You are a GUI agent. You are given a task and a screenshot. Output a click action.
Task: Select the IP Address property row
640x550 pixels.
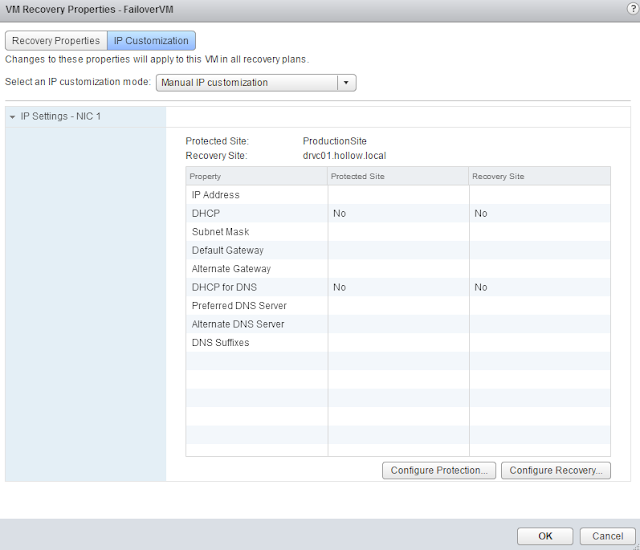tap(398, 195)
